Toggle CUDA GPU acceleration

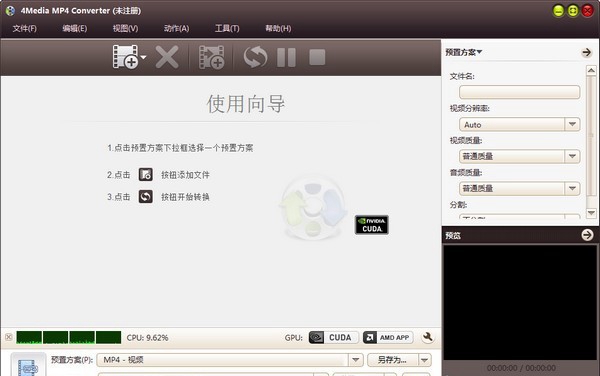tap(334, 337)
